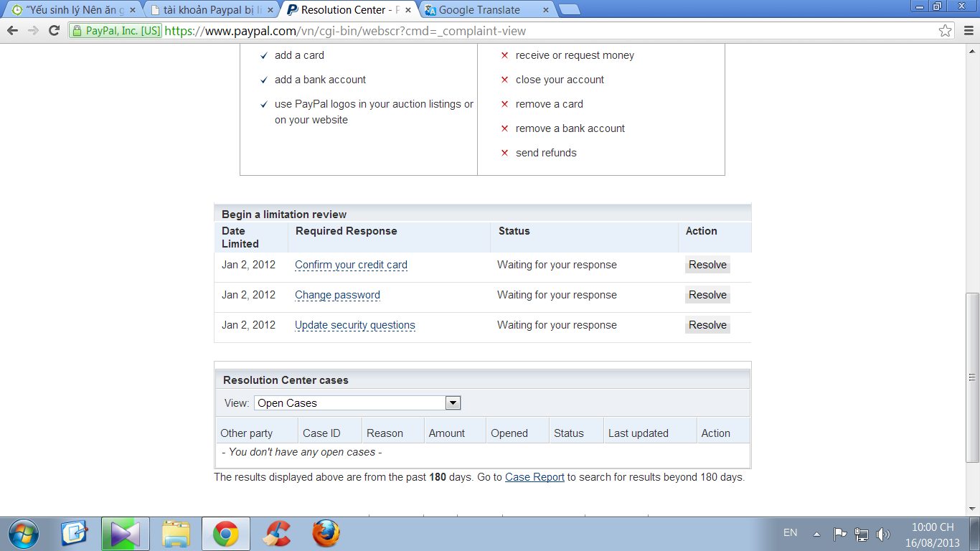
Task: Click the browser Back arrow
Action: (12, 31)
